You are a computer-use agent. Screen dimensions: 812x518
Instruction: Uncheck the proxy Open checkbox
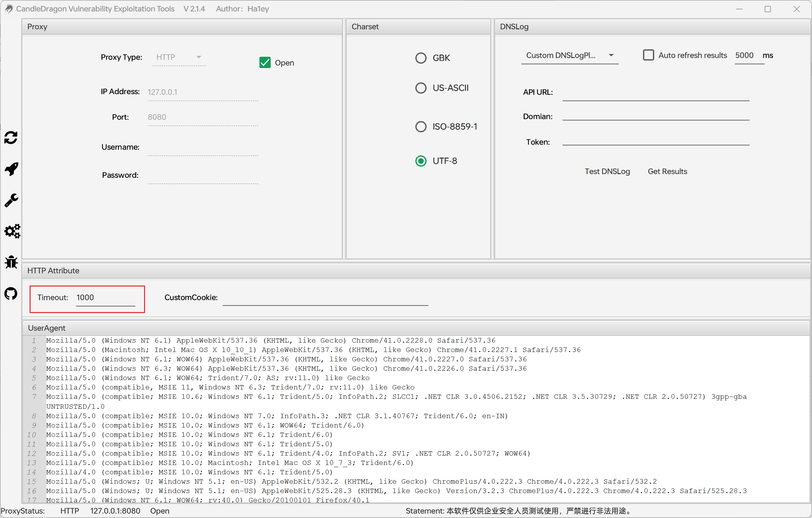(265, 63)
